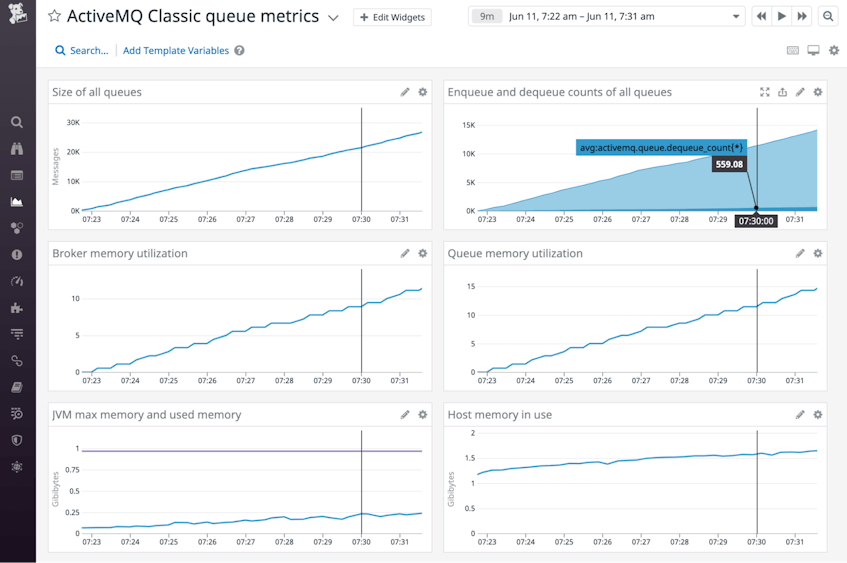Click the purple JVM max memory line
847x563 pixels.
click(252, 451)
